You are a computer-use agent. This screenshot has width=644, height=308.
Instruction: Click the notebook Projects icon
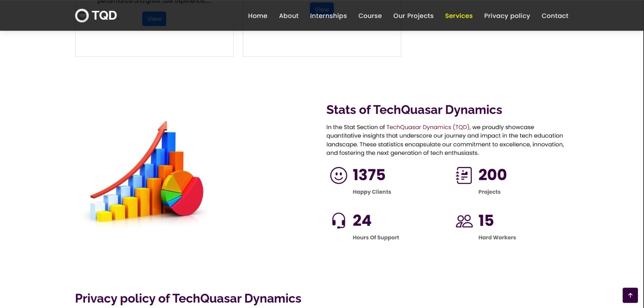point(464,175)
